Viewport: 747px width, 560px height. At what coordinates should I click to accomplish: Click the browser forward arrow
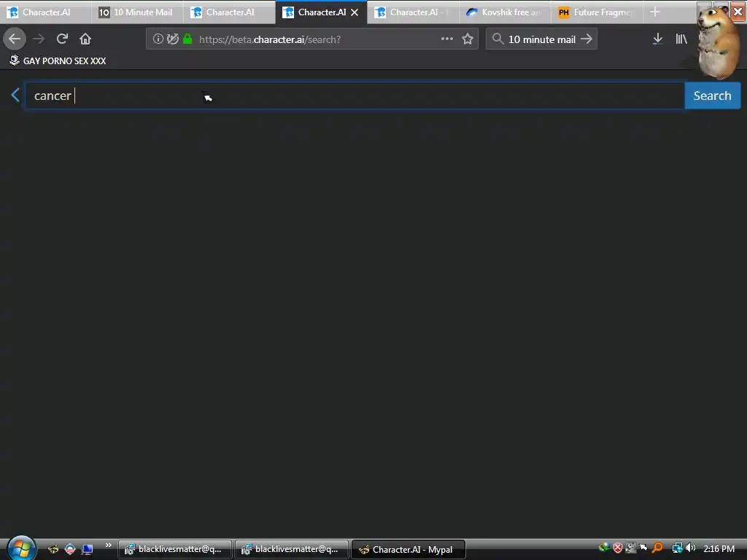[39, 39]
